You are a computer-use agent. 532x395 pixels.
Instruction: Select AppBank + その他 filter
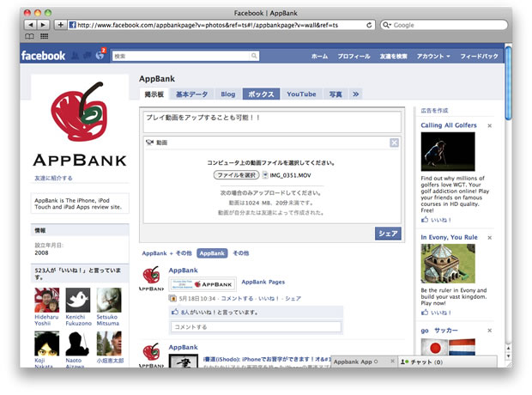pos(166,253)
